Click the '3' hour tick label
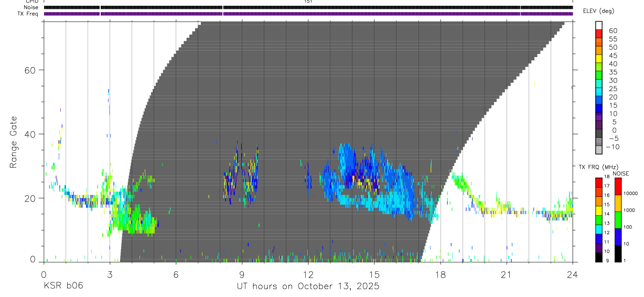The height and width of the screenshot is (297, 644). [110, 274]
